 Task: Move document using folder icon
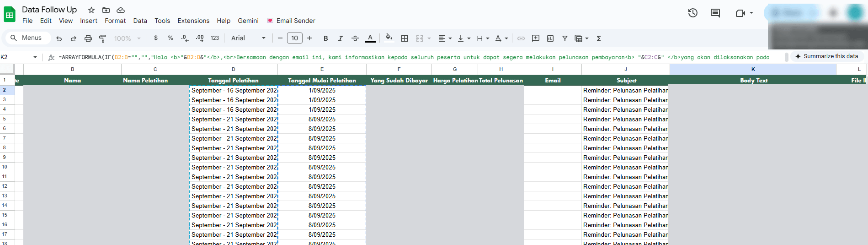click(x=106, y=10)
